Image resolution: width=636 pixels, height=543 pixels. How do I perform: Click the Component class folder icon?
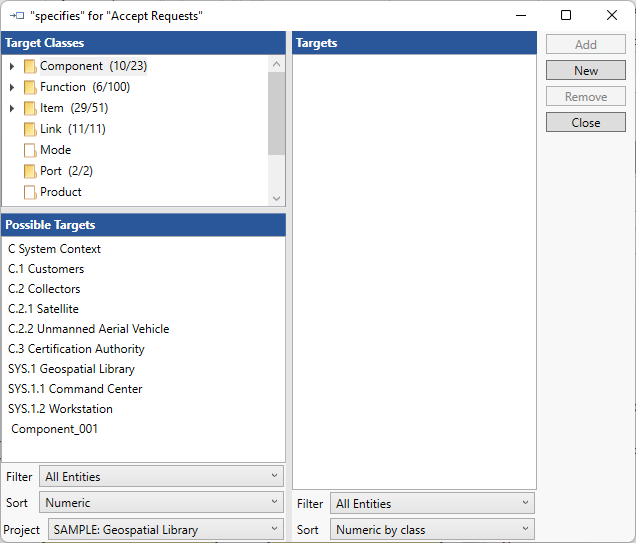tap(30, 66)
